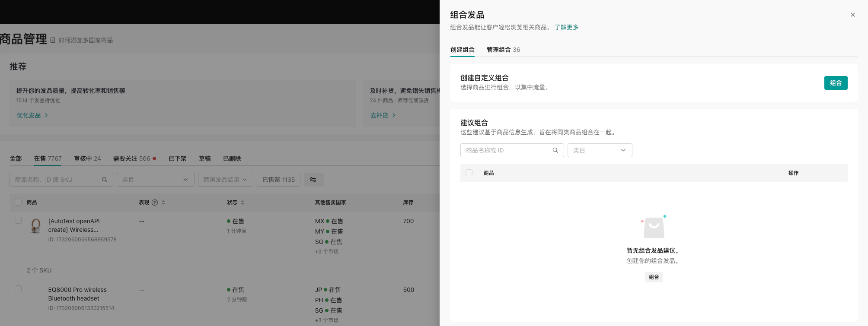Check the select-all box in product list header
This screenshot has height=326, width=868.
click(x=18, y=202)
